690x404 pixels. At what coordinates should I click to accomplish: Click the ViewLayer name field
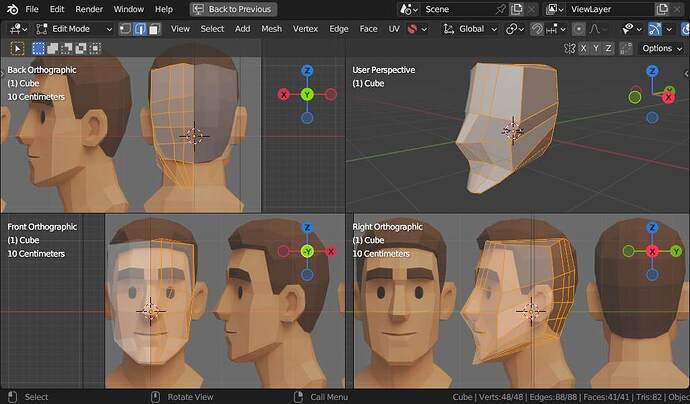[609, 9]
